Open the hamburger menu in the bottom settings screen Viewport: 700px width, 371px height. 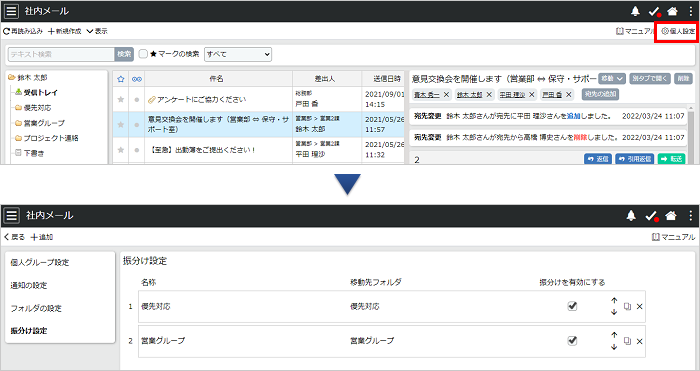point(12,216)
